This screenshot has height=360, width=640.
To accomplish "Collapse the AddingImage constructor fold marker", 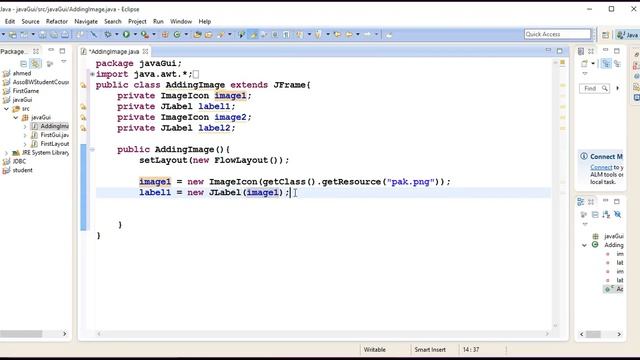I will point(92,149).
